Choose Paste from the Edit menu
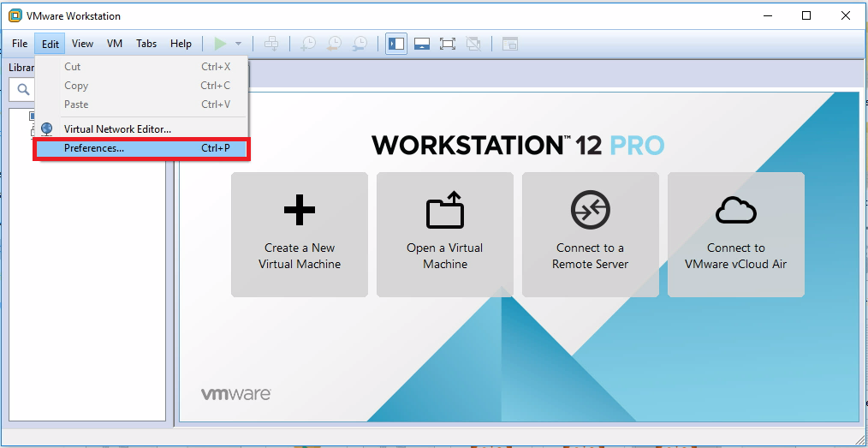 (x=141, y=105)
